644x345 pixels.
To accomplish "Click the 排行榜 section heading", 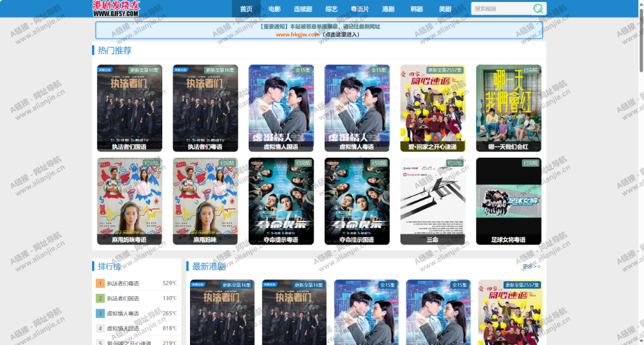I will [x=109, y=266].
